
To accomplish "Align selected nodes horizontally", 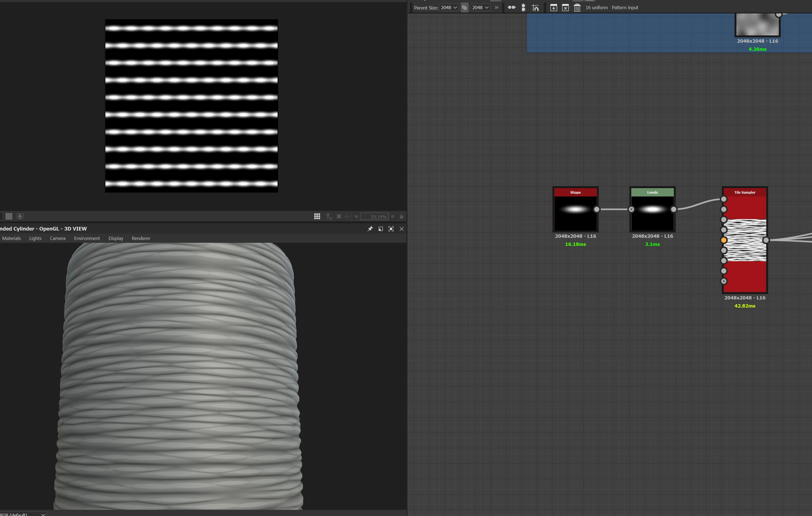I will [x=512, y=8].
